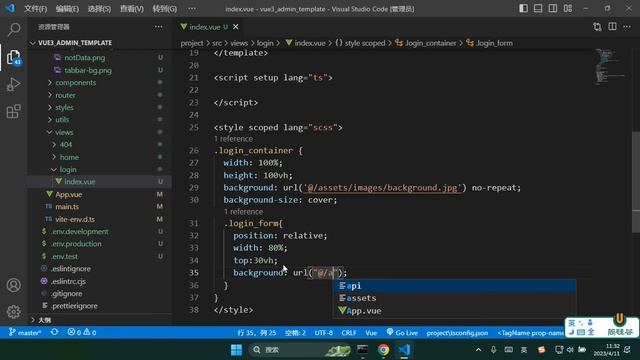The image size is (640, 360).
Task: Click VS Code icon in taskbar
Action: [404, 350]
